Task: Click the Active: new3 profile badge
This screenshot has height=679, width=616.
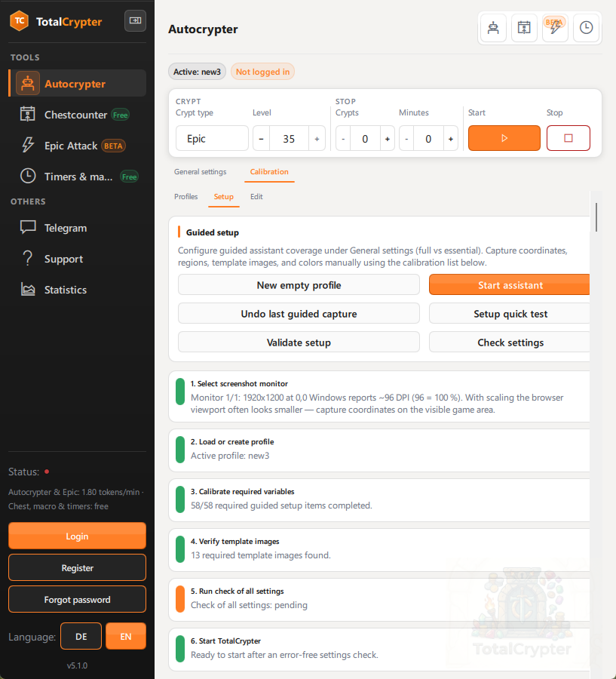Action: pos(197,72)
